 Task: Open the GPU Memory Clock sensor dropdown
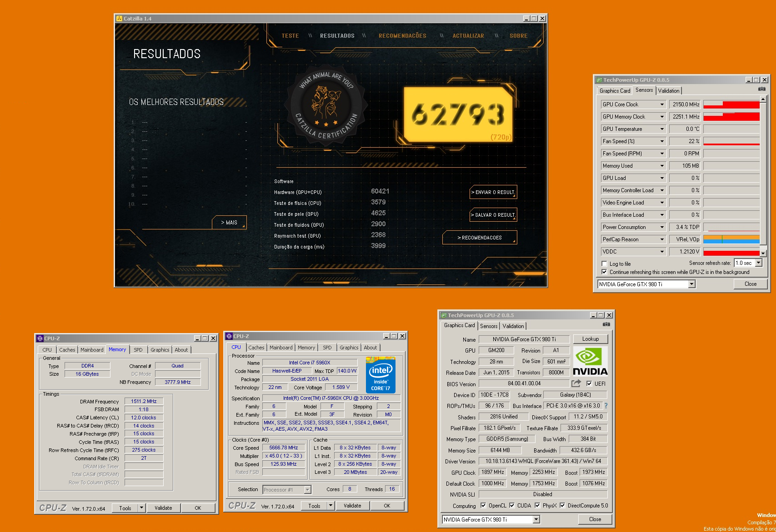tap(662, 117)
